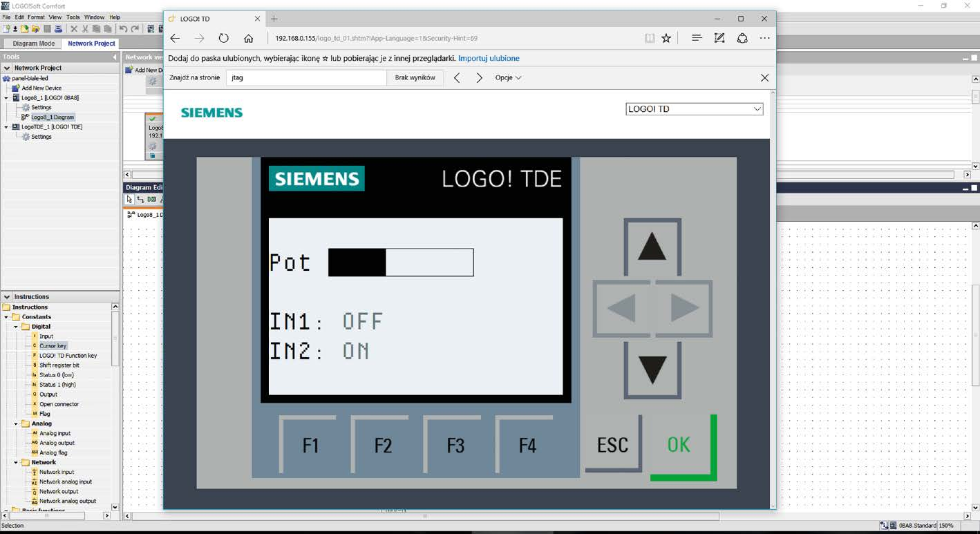Open the LOGO! TD page selector dropdown
The height and width of the screenshot is (534, 980).
pyautogui.click(x=694, y=109)
